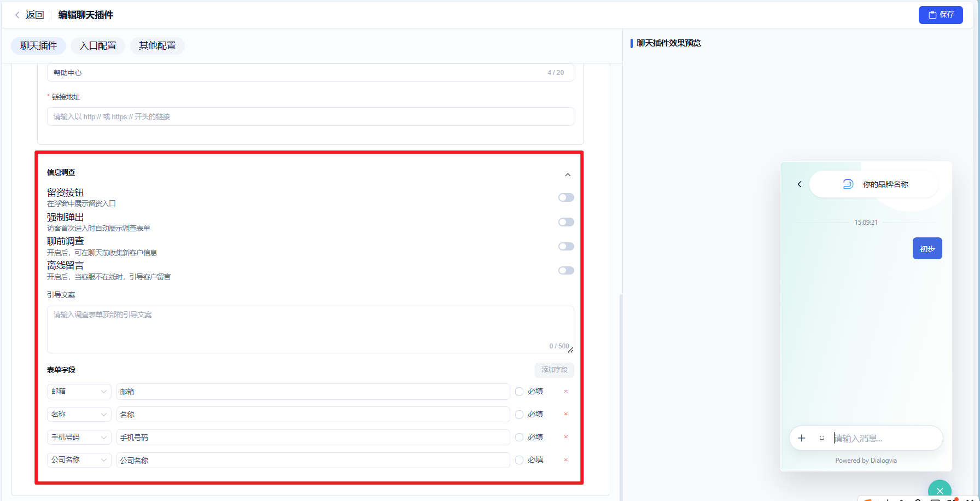The width and height of the screenshot is (980, 501).
Task: Open the 入口配置 tab
Action: pyautogui.click(x=98, y=46)
